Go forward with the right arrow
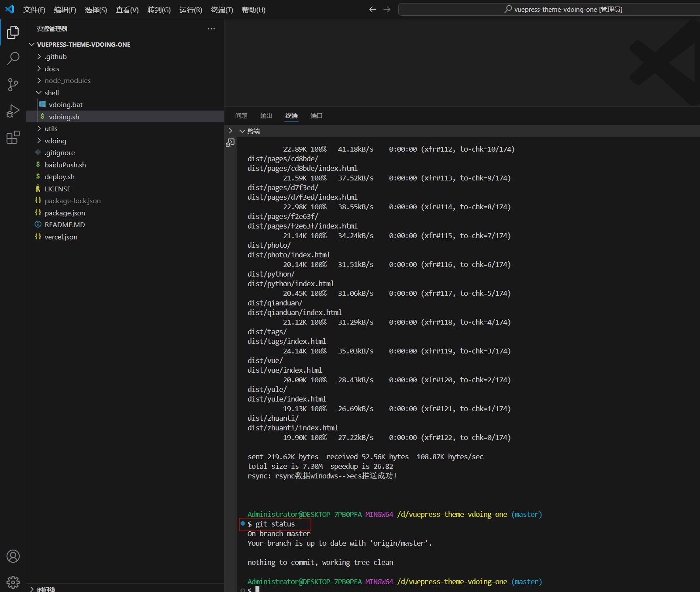This screenshot has width=700, height=592. [x=387, y=10]
